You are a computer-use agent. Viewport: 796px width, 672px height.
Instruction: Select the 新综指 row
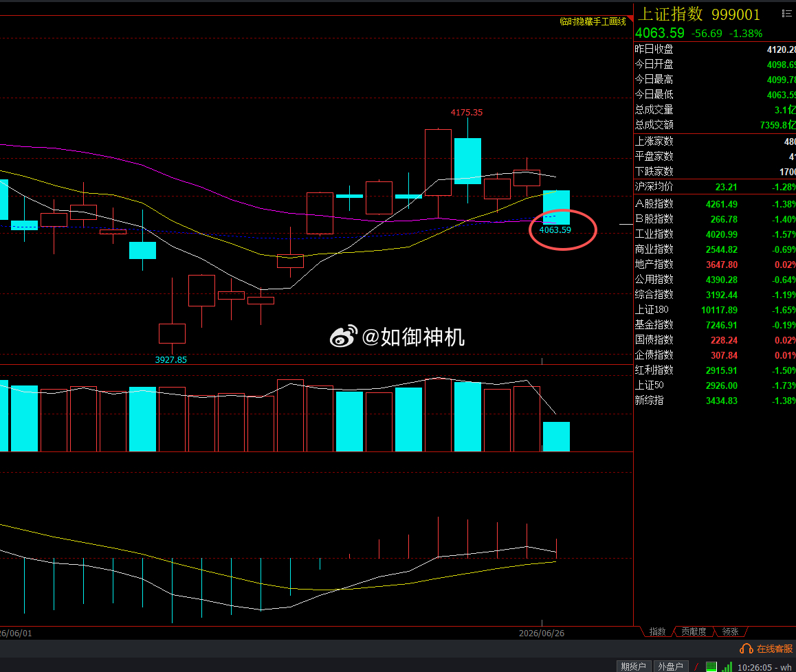[715, 401]
